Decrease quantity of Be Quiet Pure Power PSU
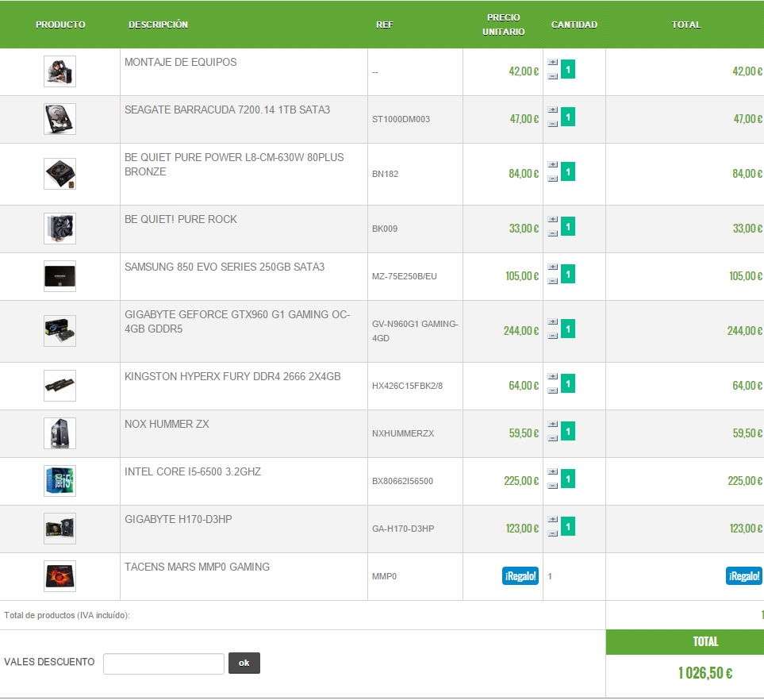Image resolution: width=764 pixels, height=700 pixels. click(x=552, y=179)
